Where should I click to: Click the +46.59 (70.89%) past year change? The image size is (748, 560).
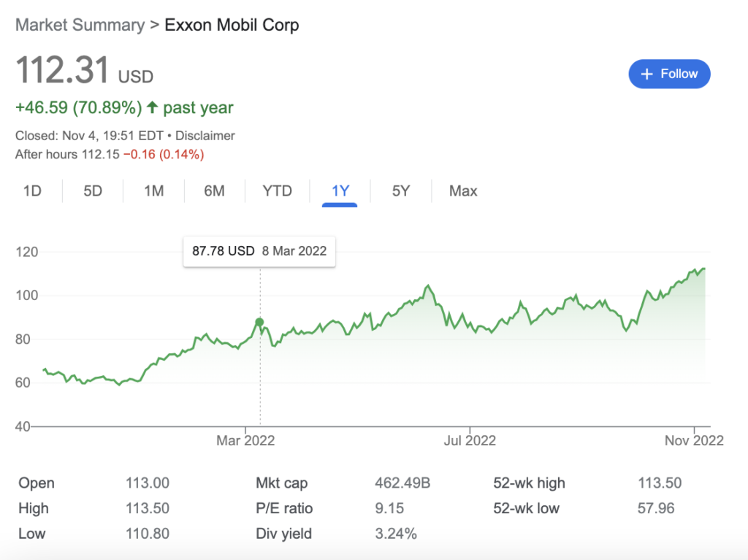click(124, 108)
